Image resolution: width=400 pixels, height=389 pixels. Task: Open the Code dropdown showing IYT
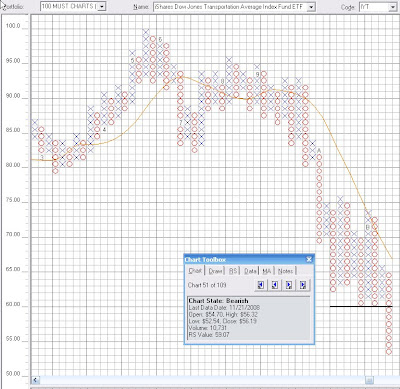coord(392,7)
